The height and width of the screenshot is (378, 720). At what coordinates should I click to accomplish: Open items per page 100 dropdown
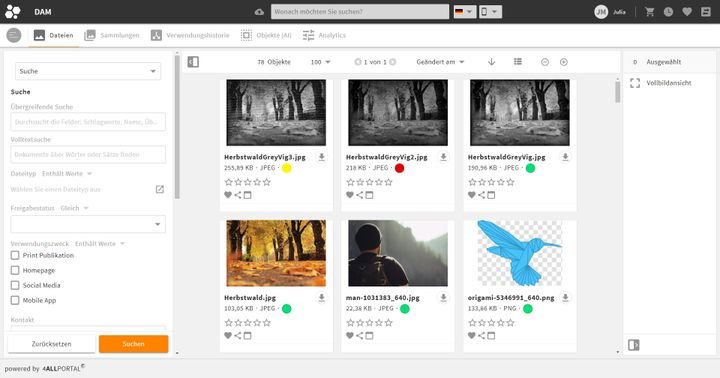[x=321, y=62]
